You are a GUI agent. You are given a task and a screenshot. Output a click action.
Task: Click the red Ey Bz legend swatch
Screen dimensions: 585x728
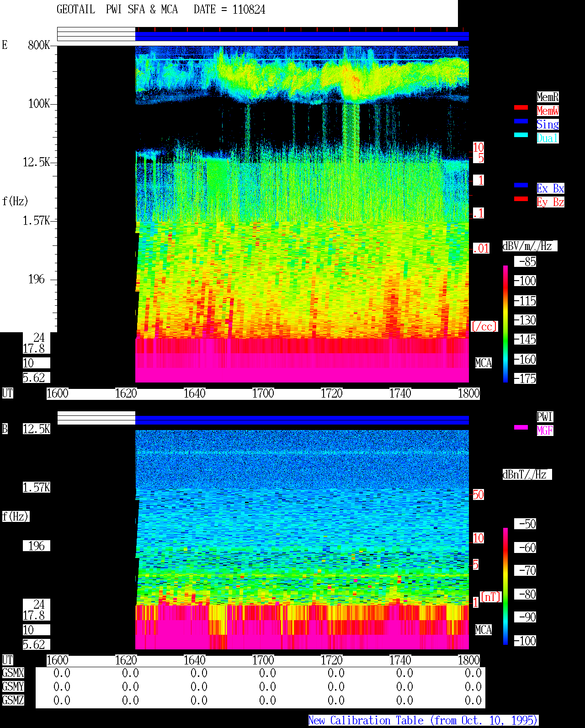coord(521,199)
